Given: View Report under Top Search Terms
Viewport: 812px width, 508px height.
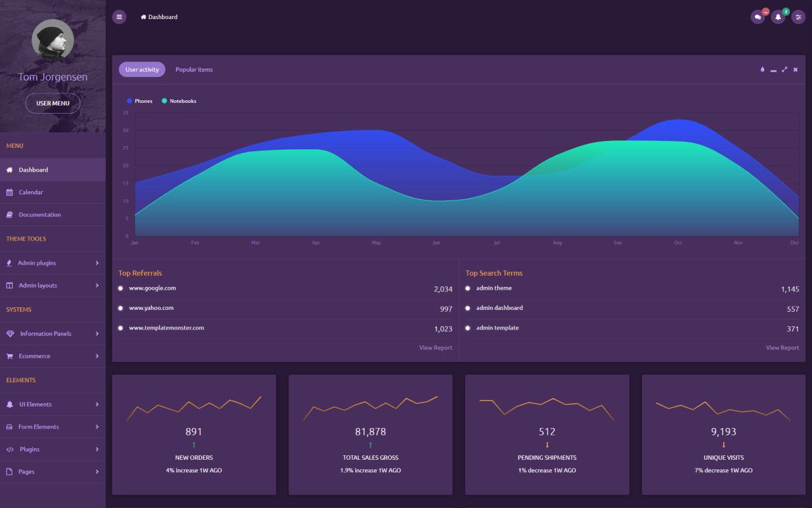Looking at the screenshot, I should [782, 347].
